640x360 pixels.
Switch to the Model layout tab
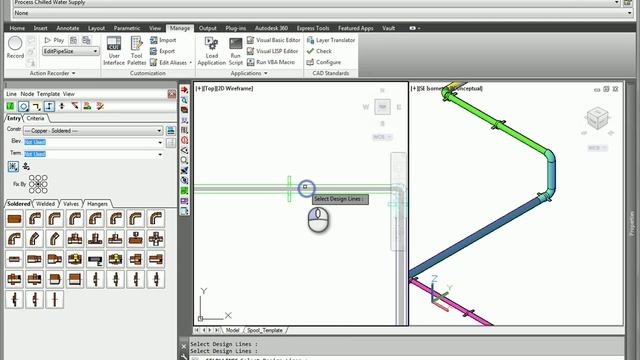pyautogui.click(x=232, y=330)
